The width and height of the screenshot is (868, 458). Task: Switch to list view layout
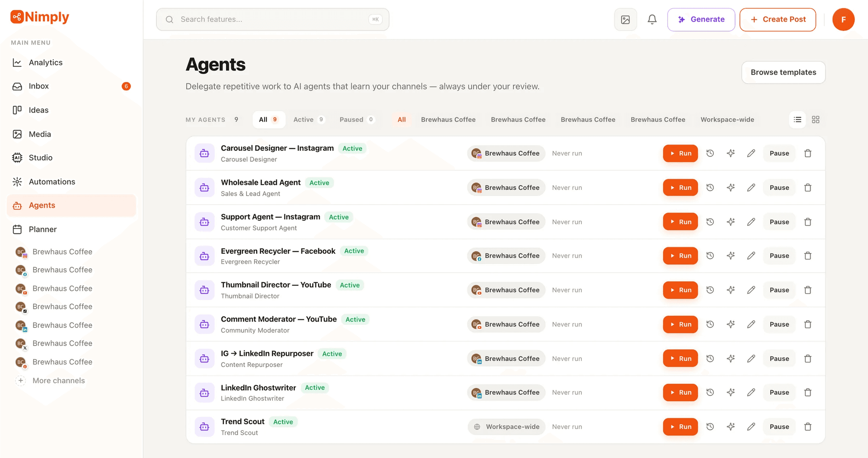797,120
